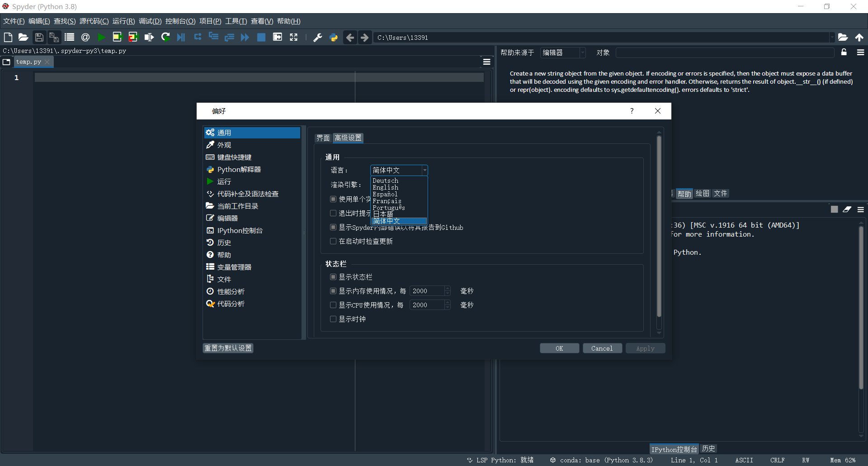Screen dimensions: 868x466
Task: Toggle 显示内存使用情况 checkbox
Action: click(x=333, y=291)
